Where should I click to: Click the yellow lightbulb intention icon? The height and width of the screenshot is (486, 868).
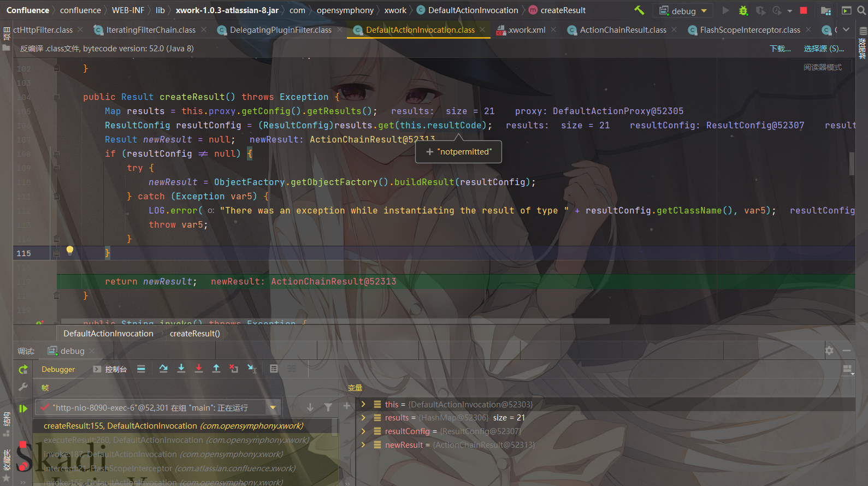click(70, 250)
